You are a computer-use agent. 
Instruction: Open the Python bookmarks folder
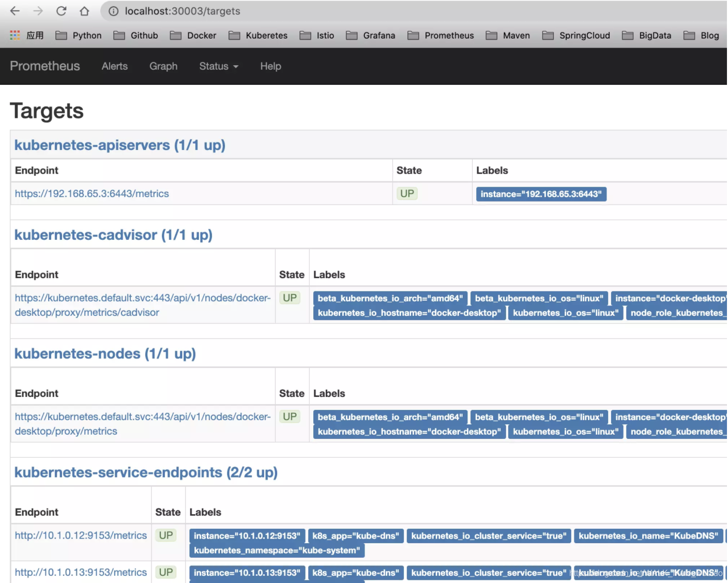click(79, 35)
